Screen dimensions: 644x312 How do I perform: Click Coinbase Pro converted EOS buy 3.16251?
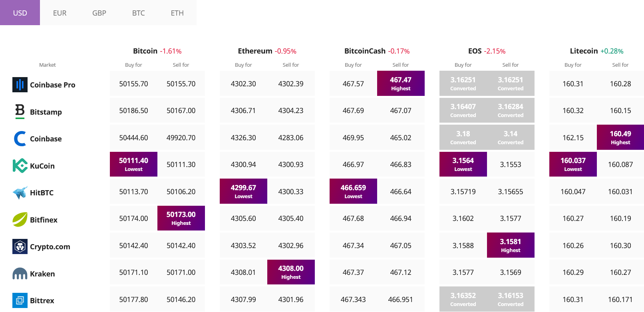463,83
